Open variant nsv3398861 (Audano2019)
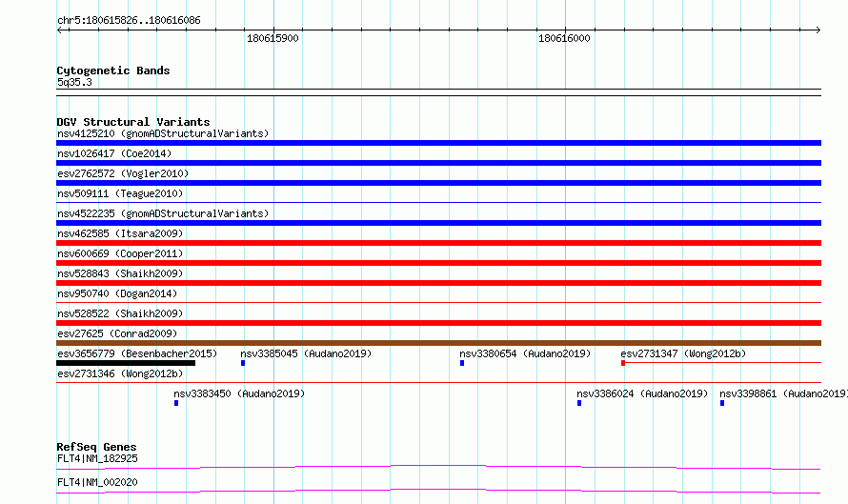This screenshot has height=504, width=848. coord(783,393)
